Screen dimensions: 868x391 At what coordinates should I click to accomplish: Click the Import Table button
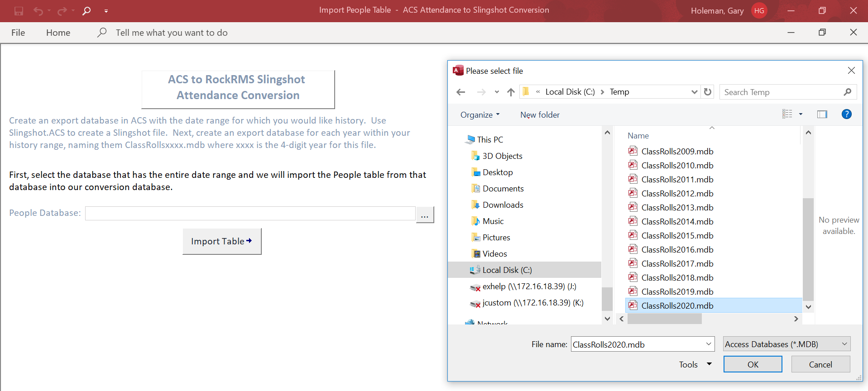coord(222,241)
